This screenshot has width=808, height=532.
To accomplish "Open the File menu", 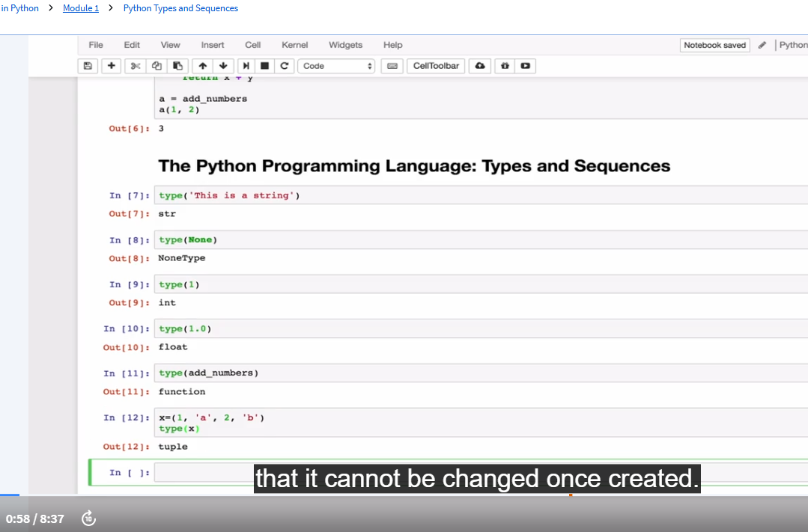I will 96,45.
